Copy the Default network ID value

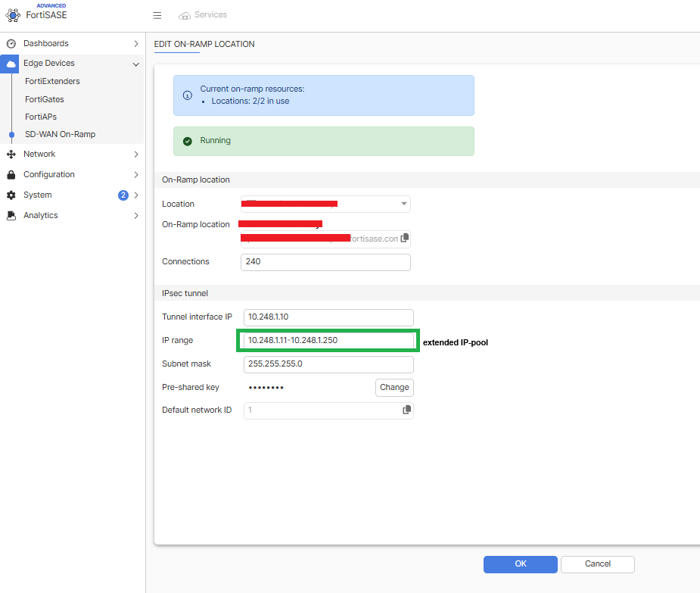point(406,410)
